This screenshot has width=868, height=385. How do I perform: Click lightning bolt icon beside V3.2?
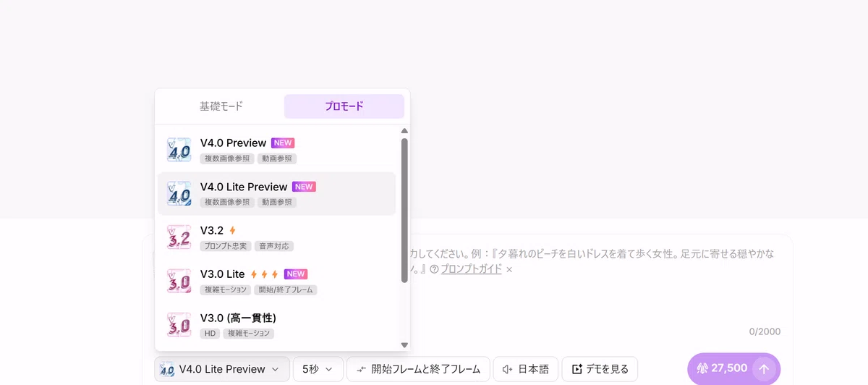point(232,230)
